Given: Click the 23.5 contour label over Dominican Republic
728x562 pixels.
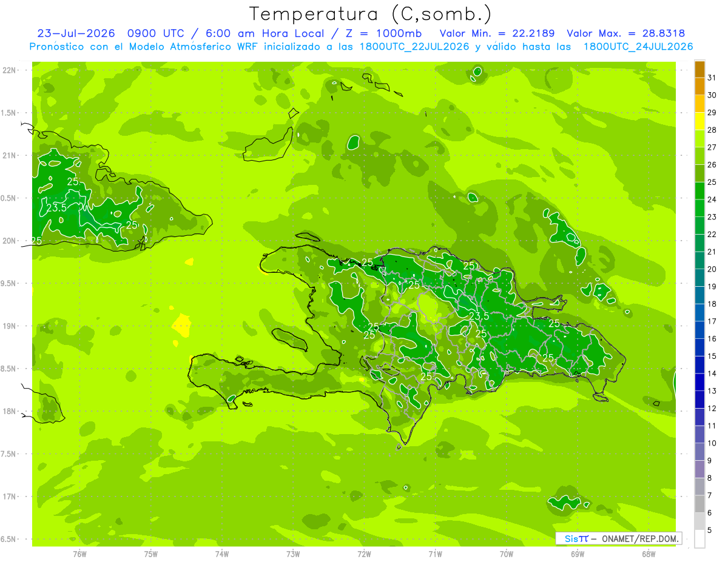Looking at the screenshot, I should (479, 316).
